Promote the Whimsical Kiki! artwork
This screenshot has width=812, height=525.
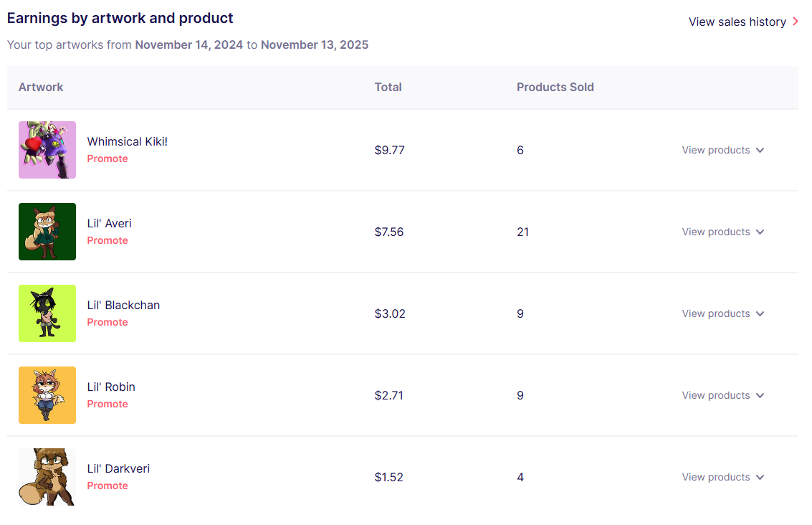pos(108,159)
